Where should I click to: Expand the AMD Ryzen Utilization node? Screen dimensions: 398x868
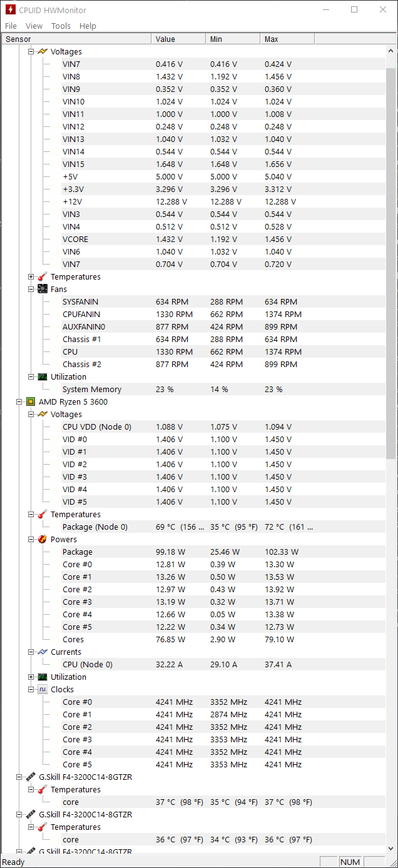tap(31, 677)
